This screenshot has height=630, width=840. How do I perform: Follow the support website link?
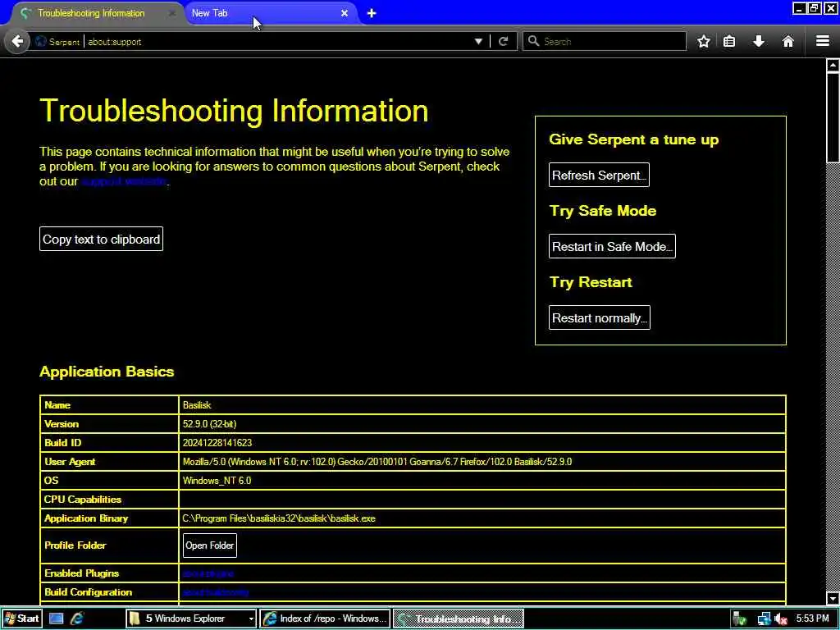pos(125,181)
